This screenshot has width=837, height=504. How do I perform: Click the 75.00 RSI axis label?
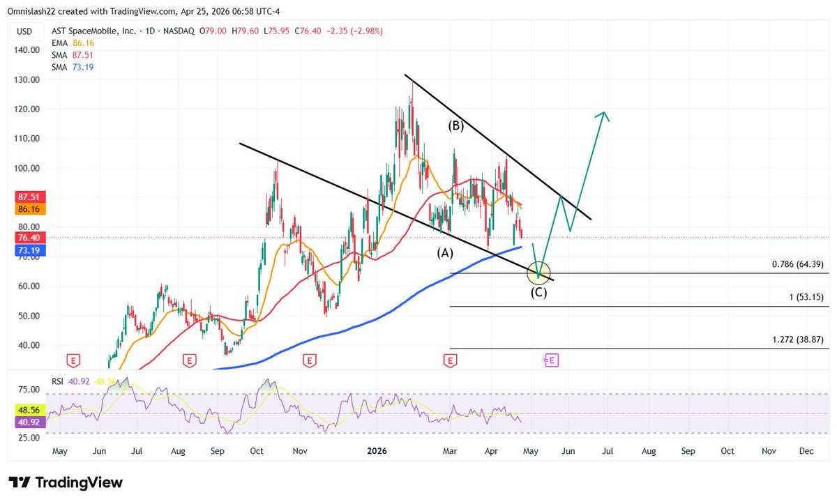28,390
